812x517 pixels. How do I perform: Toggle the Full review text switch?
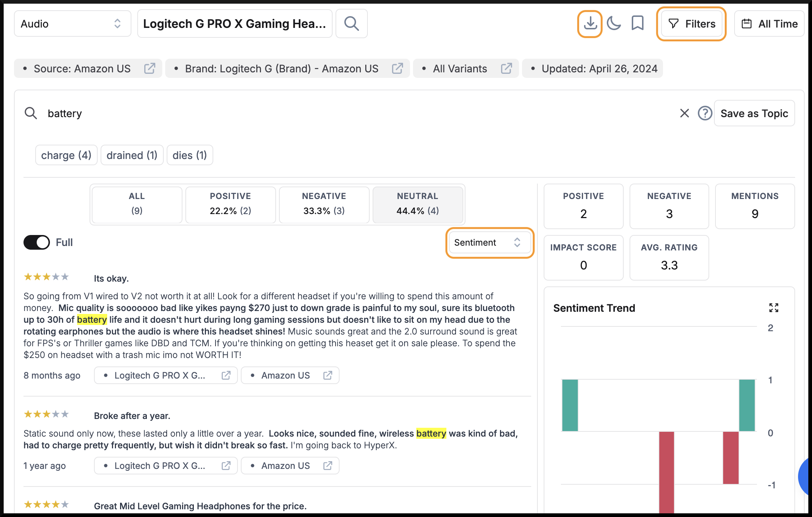[36, 242]
